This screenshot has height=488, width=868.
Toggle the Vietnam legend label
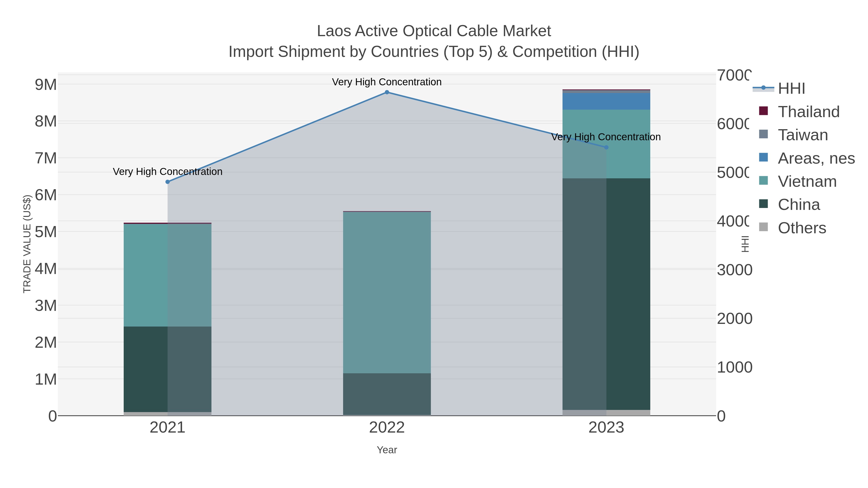(807, 181)
